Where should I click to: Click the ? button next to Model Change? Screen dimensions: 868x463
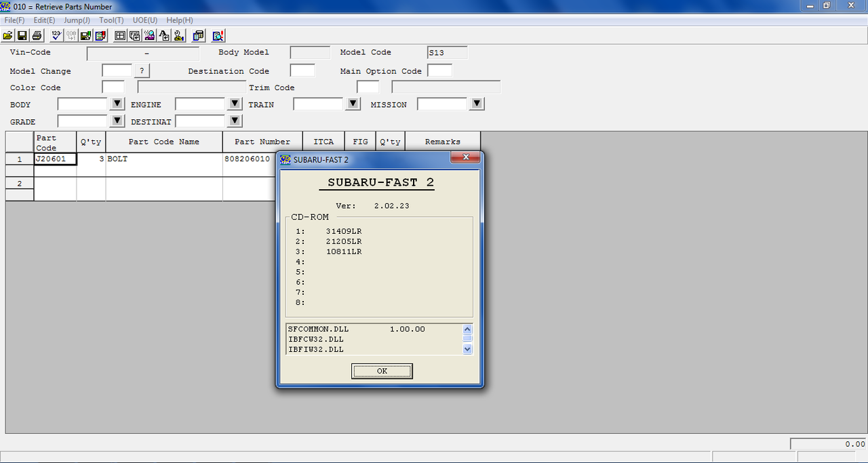(x=141, y=71)
